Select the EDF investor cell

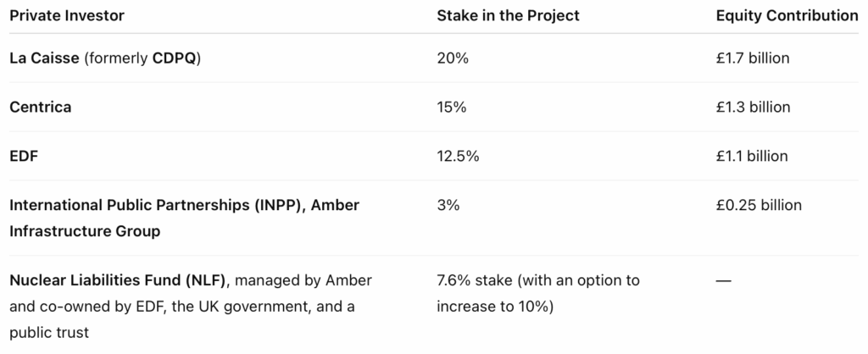tap(24, 157)
